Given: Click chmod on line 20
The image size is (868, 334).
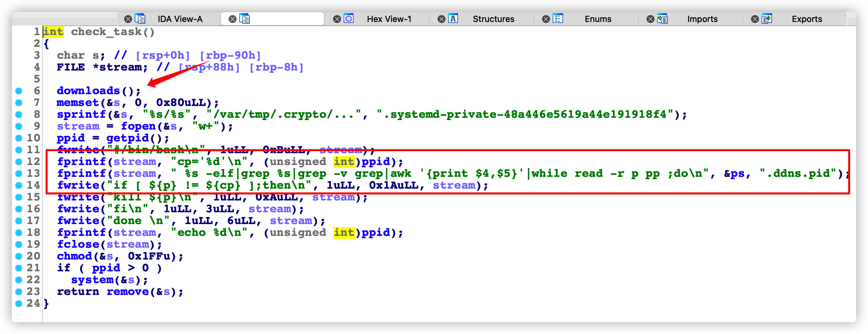Looking at the screenshot, I should point(74,256).
